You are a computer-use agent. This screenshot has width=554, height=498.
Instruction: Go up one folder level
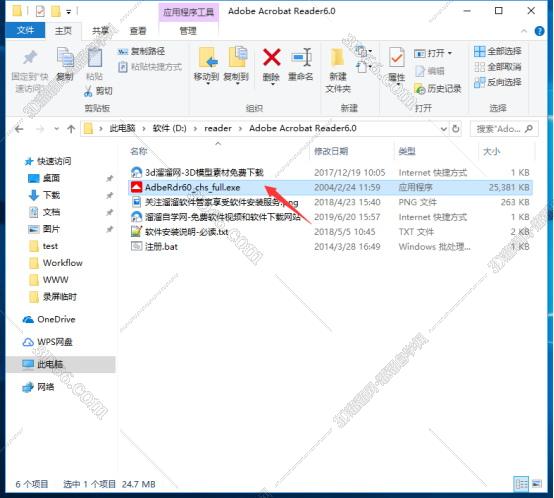(x=71, y=129)
